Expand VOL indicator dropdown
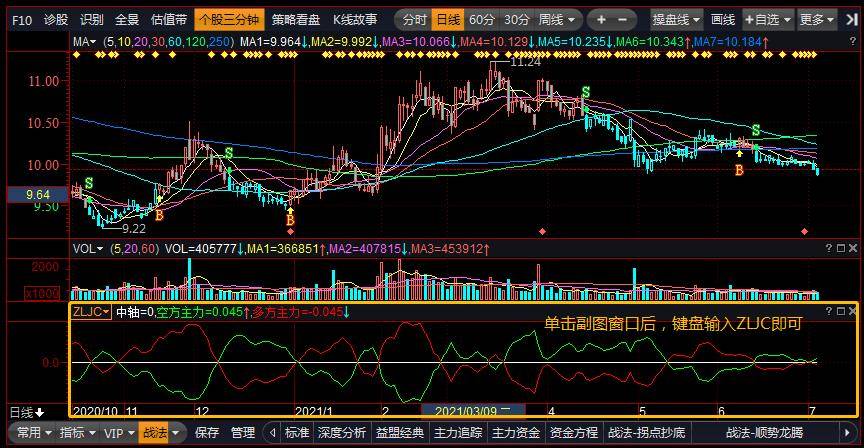Screen dimensions: 864x448 click(88, 249)
